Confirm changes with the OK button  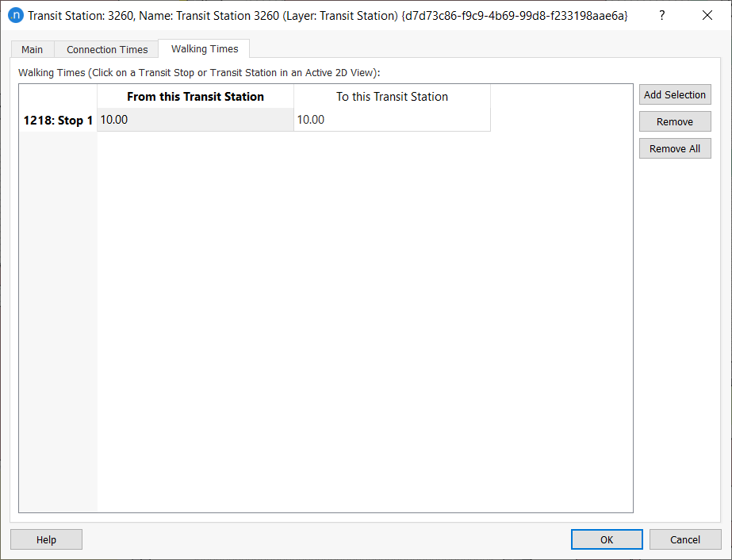[x=606, y=539]
